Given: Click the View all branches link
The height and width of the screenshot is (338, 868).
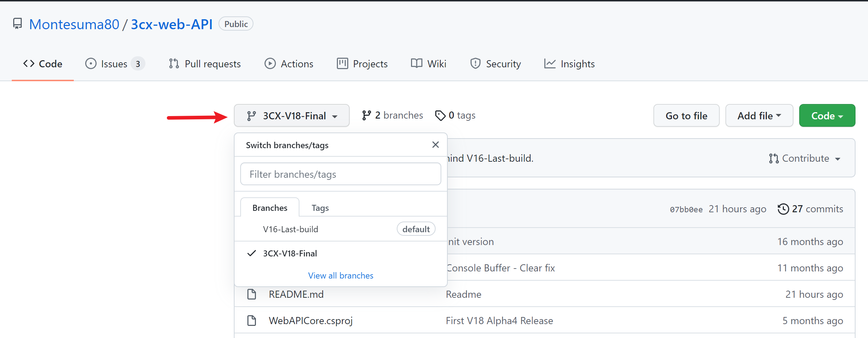Looking at the screenshot, I should click(x=341, y=276).
